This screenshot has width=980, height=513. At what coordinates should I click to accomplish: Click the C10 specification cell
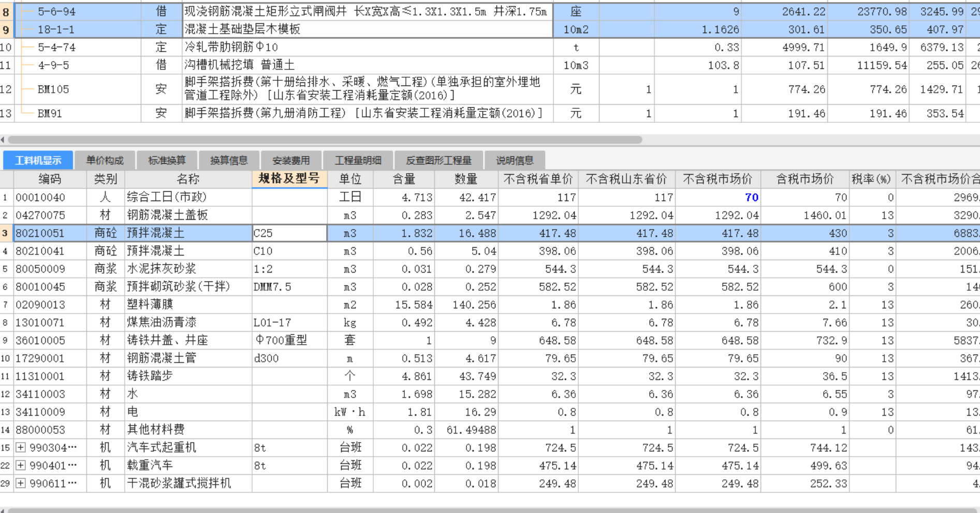click(289, 251)
